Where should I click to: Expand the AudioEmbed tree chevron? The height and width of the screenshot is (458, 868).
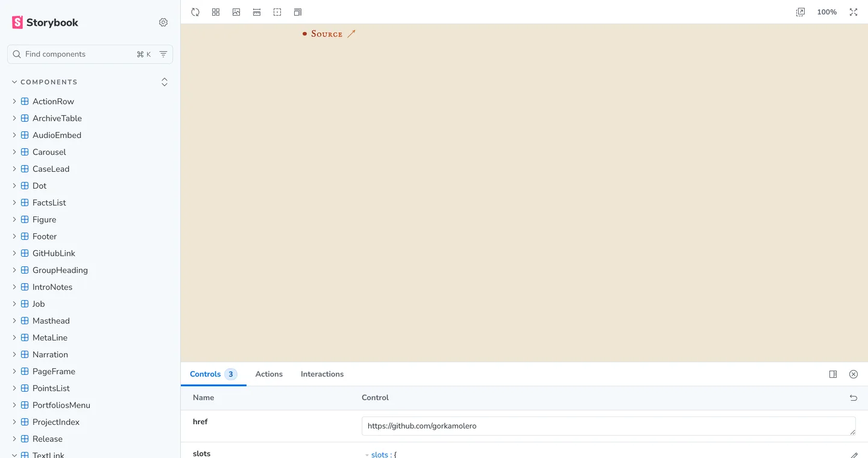(x=14, y=135)
